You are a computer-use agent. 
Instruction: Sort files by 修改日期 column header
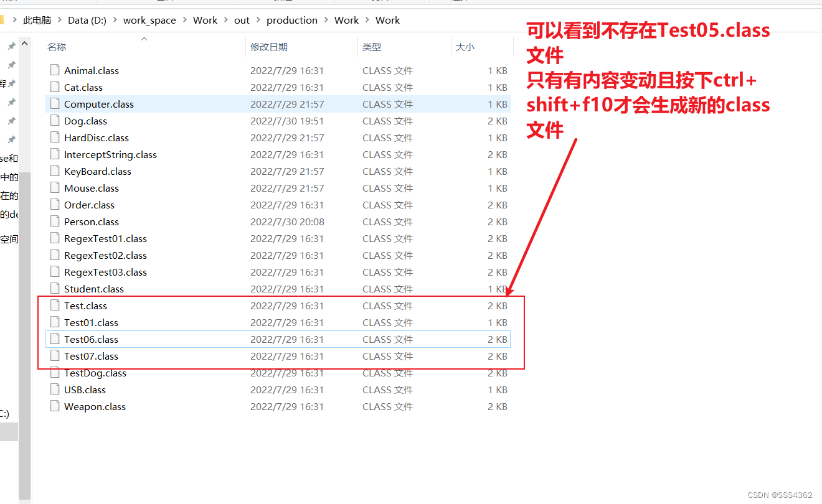pos(269,47)
